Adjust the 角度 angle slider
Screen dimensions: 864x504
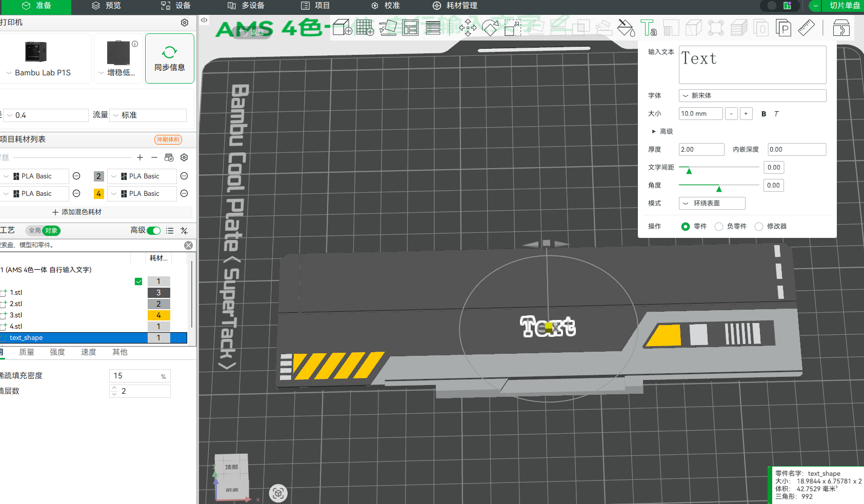pos(719,189)
